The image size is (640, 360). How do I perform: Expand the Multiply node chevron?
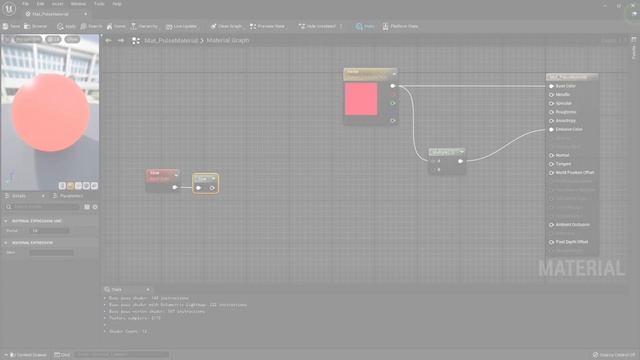tap(462, 152)
